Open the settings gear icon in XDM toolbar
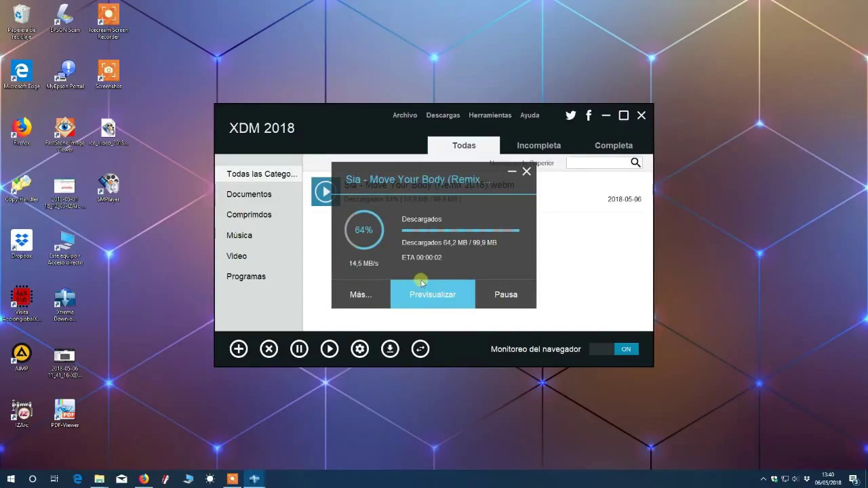Viewport: 868px width, 488px height. pyautogui.click(x=359, y=349)
